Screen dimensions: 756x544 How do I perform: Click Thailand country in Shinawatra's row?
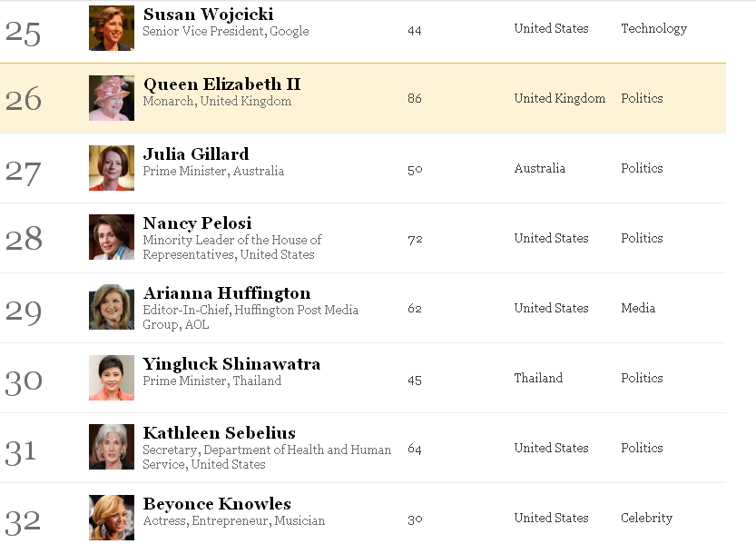tap(538, 378)
